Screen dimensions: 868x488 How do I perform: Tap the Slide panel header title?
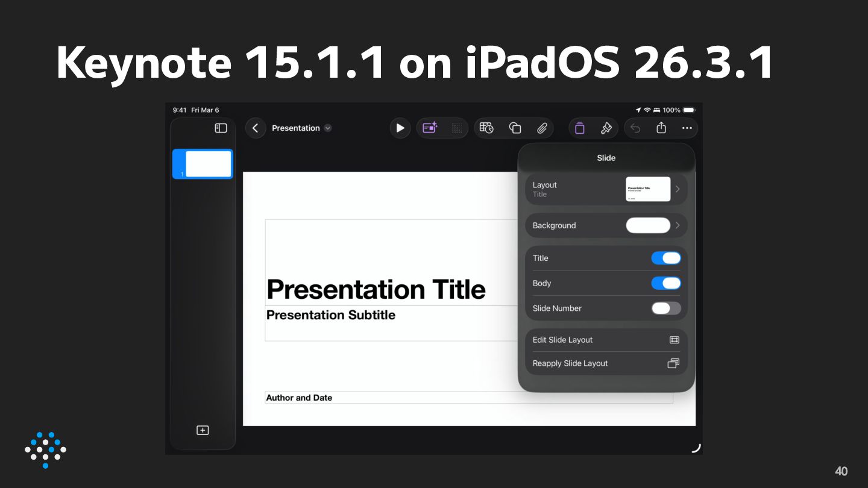coord(606,158)
